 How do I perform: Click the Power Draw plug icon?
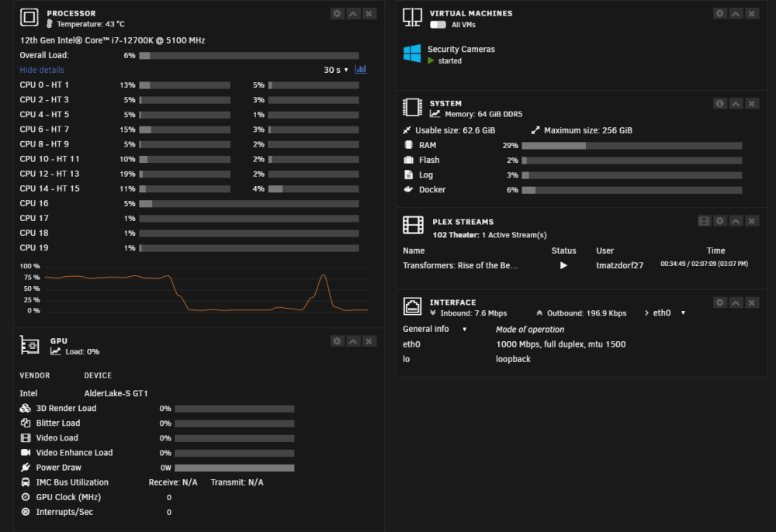point(26,468)
